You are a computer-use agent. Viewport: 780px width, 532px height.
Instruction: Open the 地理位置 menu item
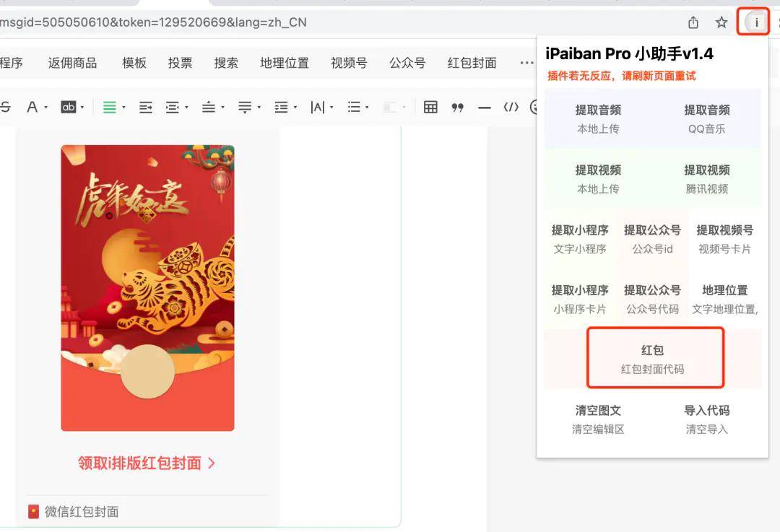coord(285,63)
